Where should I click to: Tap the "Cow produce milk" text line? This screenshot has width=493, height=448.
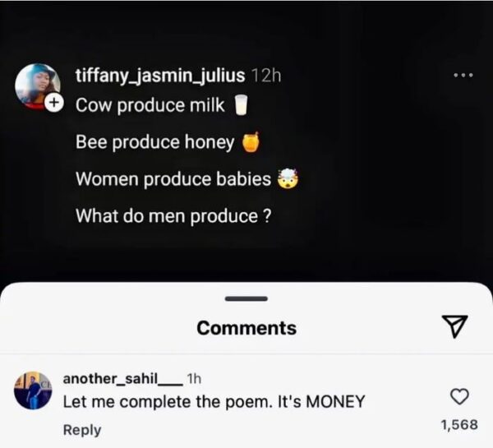pos(150,105)
